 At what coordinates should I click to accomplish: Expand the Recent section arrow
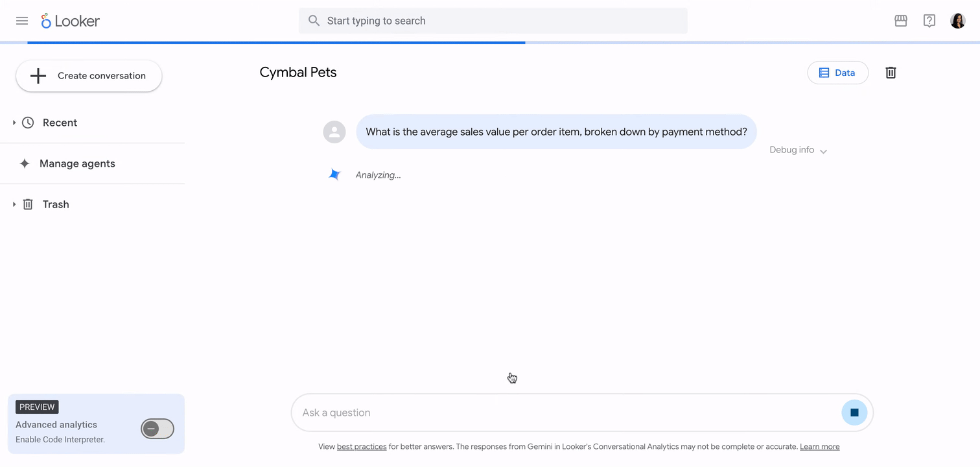pyautogui.click(x=14, y=123)
